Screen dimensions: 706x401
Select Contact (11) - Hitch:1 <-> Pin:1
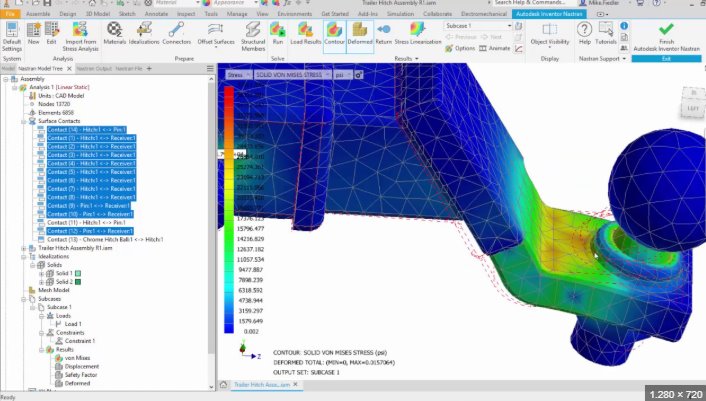coord(86,223)
